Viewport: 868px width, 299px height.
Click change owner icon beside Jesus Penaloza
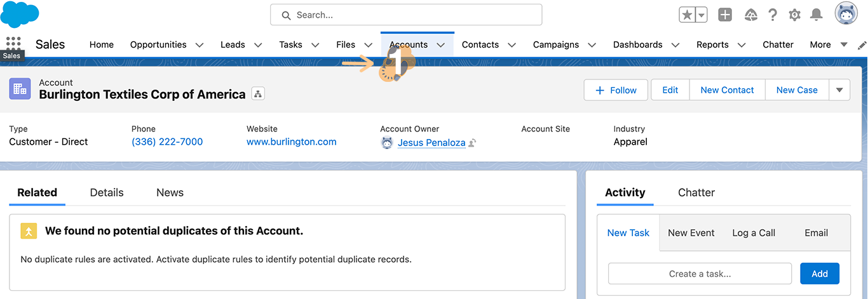coord(472,143)
